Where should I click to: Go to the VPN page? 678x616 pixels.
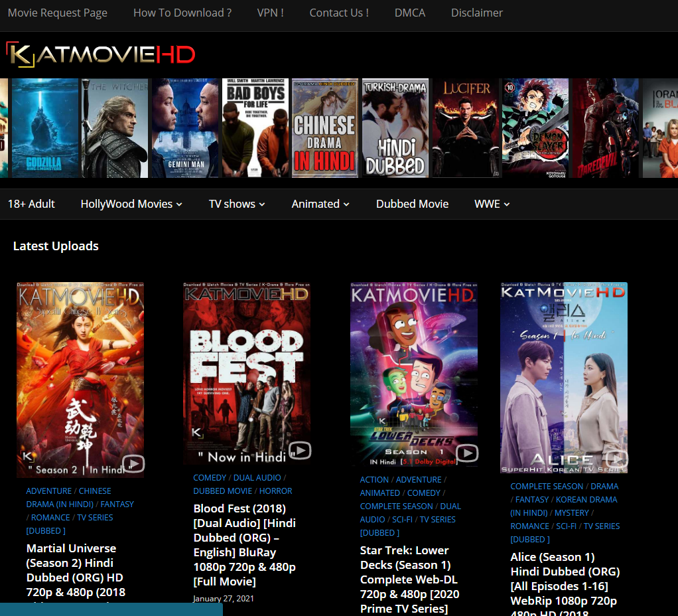point(270,13)
